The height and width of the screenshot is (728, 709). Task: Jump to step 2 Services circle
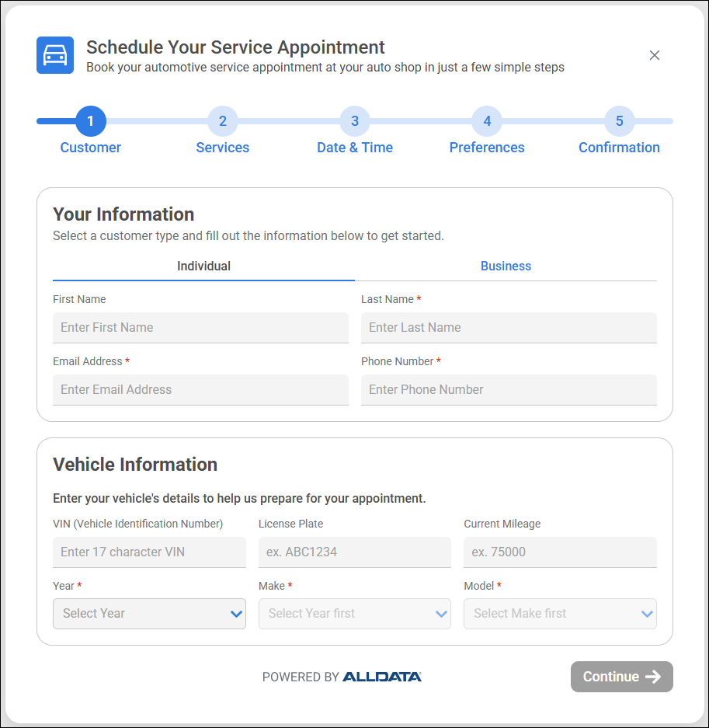[223, 121]
